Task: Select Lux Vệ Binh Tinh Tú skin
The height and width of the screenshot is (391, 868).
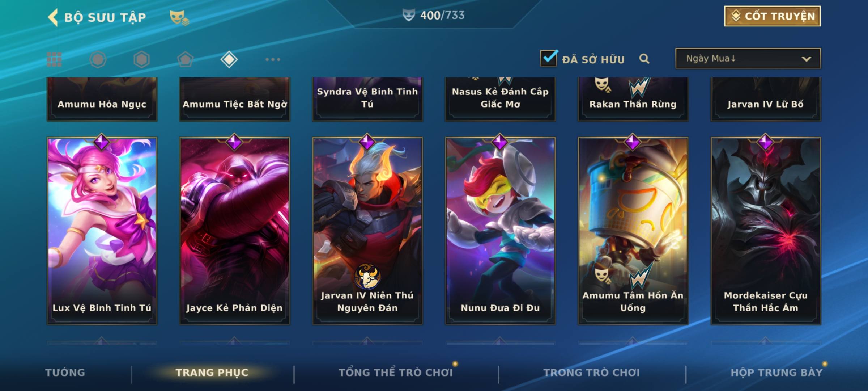Action: [x=102, y=231]
